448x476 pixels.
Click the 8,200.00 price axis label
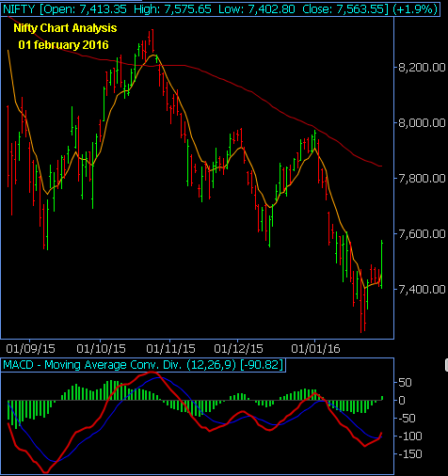(x=422, y=68)
